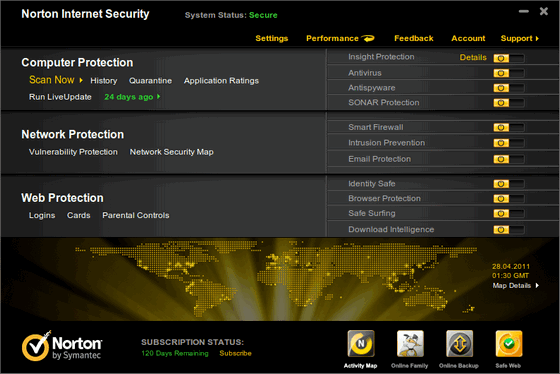The image size is (560, 374).
Task: Open the Online Backup icon
Action: click(x=459, y=344)
